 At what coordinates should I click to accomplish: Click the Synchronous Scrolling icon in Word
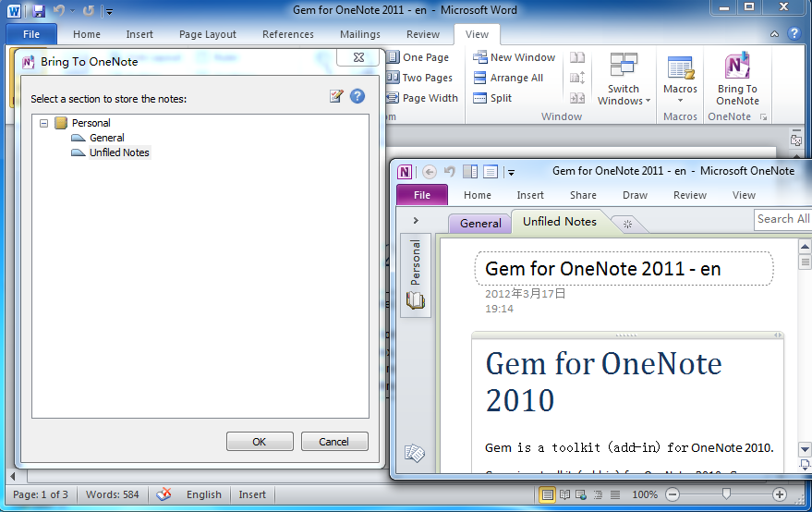click(x=577, y=78)
